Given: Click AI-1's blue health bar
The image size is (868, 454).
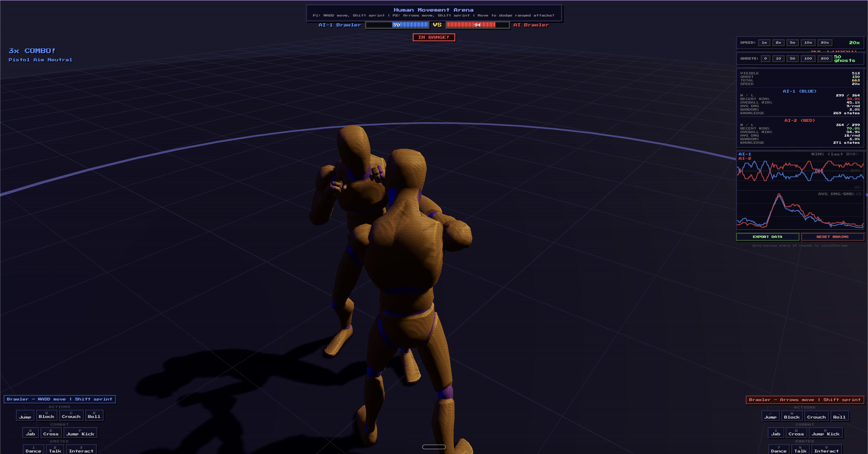Looking at the screenshot, I should coord(397,25).
